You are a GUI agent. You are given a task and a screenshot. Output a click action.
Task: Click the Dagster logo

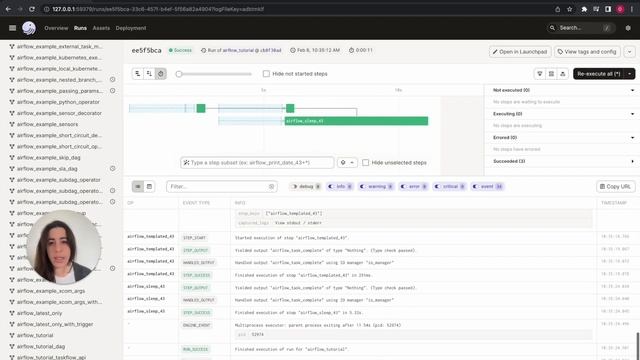pyautogui.click(x=29, y=28)
